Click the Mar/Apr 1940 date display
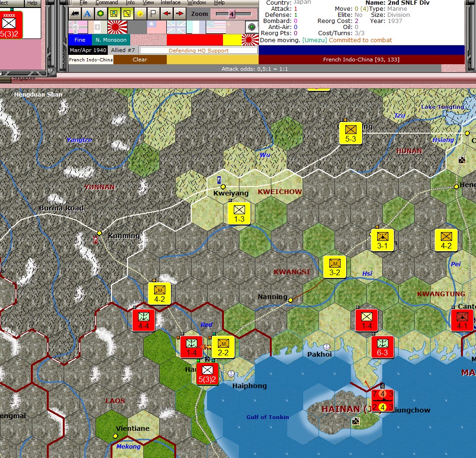The width and height of the screenshot is (476, 458). point(88,50)
